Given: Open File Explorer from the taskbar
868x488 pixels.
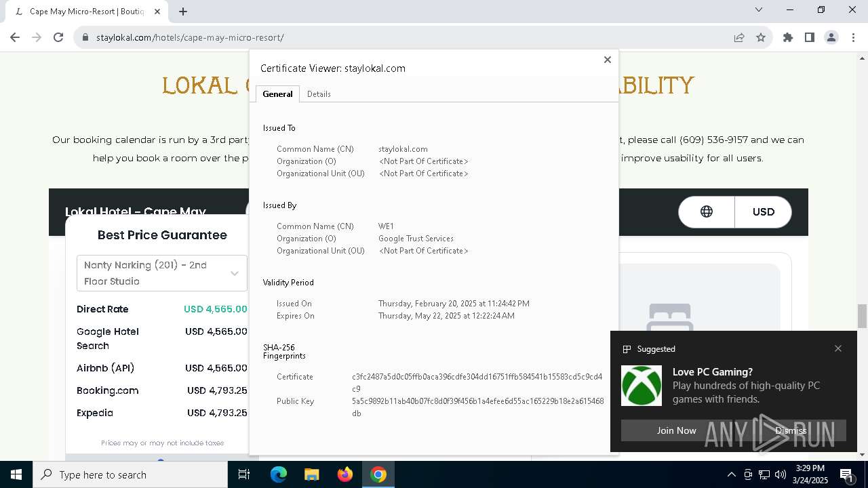Looking at the screenshot, I should click(311, 474).
